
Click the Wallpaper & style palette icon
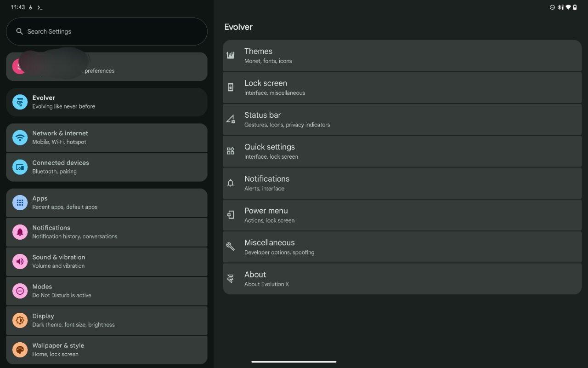(x=20, y=350)
